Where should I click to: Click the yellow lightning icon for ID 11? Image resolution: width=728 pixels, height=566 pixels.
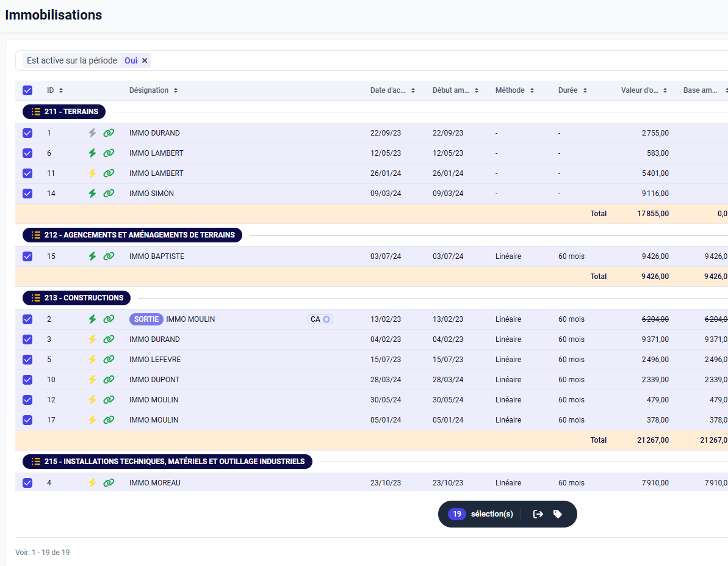[x=92, y=173]
